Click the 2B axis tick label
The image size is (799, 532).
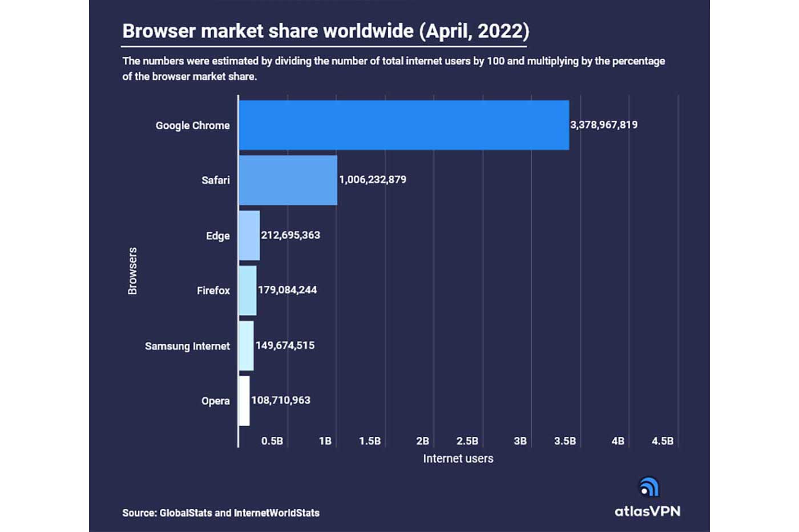pos(423,441)
